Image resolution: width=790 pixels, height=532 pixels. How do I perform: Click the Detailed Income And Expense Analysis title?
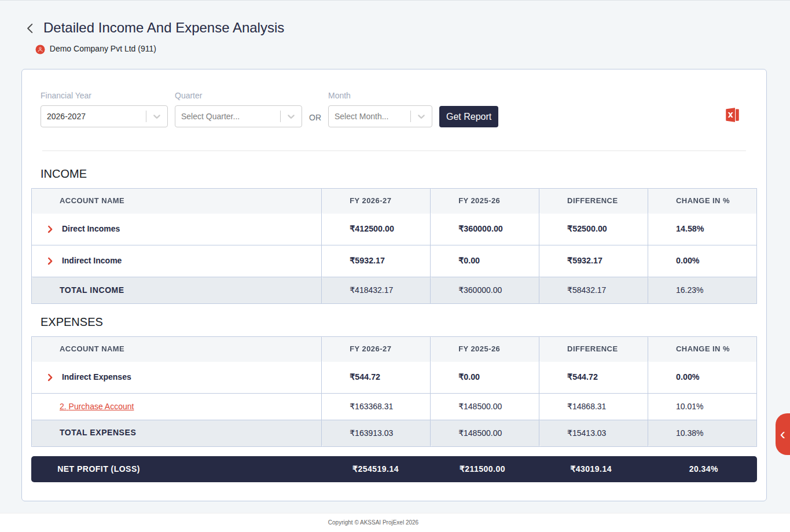pyautogui.click(x=164, y=28)
